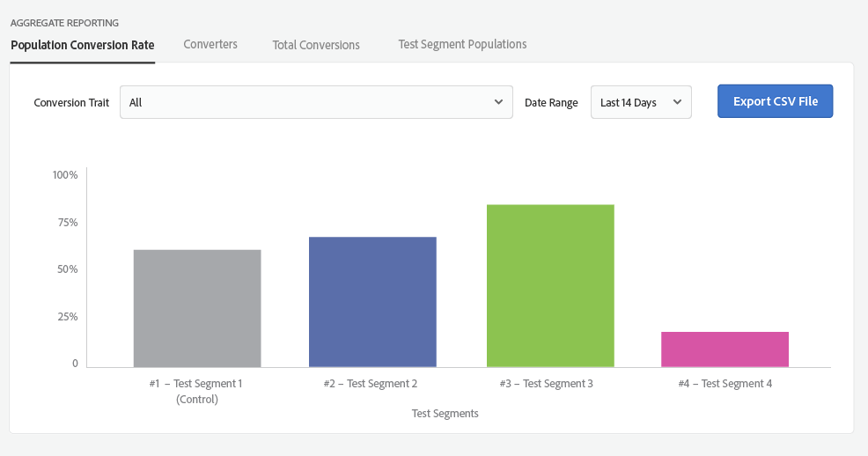Open the Test Segment Populations tab

(x=462, y=44)
